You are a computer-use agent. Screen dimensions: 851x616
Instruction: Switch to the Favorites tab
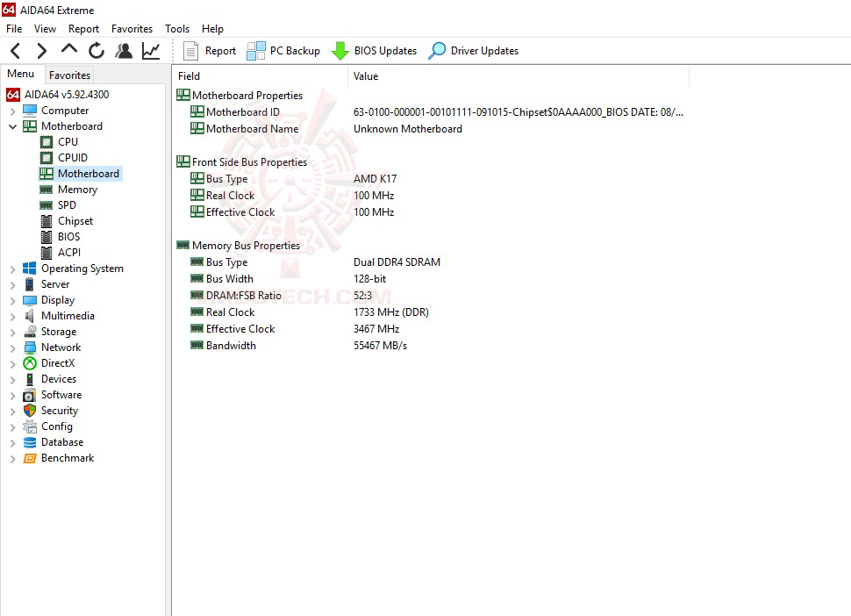coord(69,75)
